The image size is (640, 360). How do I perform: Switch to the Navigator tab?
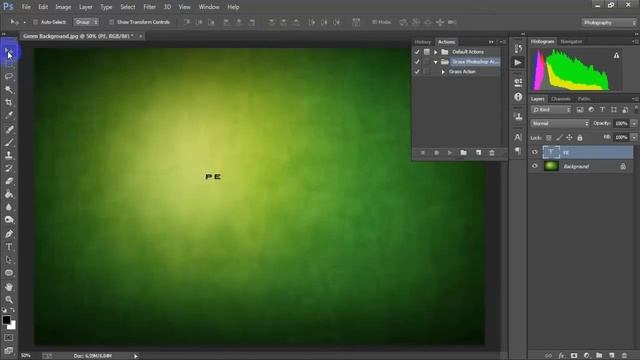pyautogui.click(x=571, y=42)
